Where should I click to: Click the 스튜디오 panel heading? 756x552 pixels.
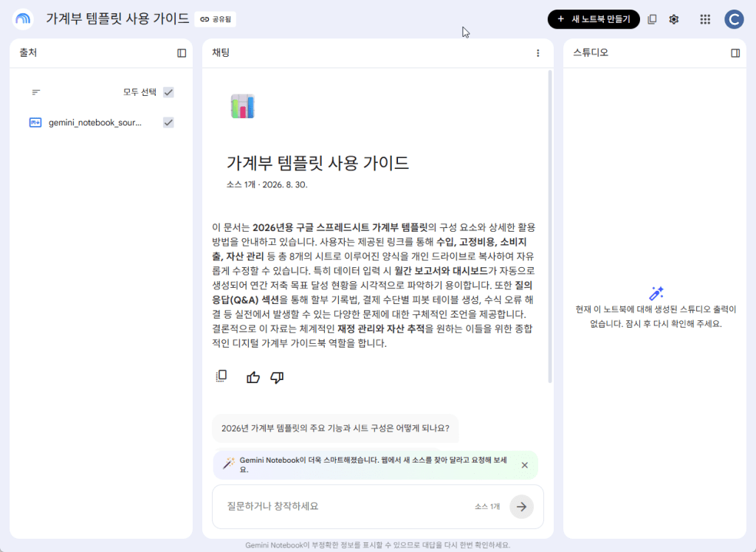[x=591, y=52]
